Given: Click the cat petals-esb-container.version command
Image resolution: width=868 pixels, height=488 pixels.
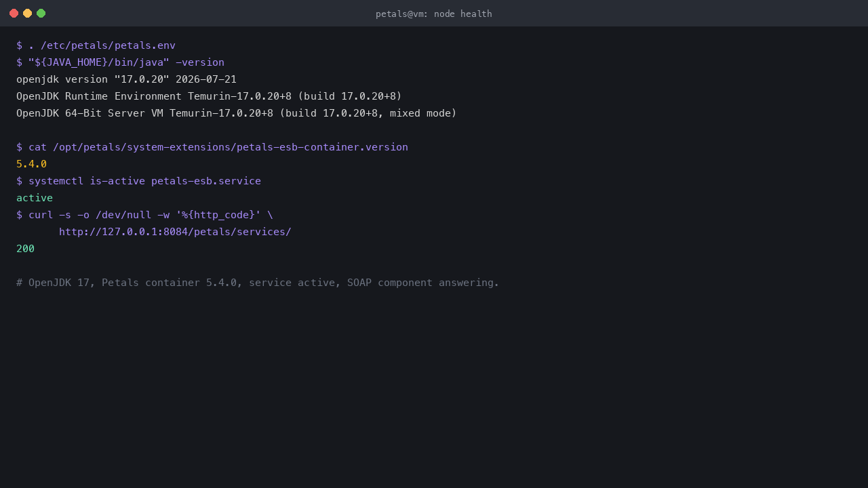Looking at the screenshot, I should [x=212, y=147].
